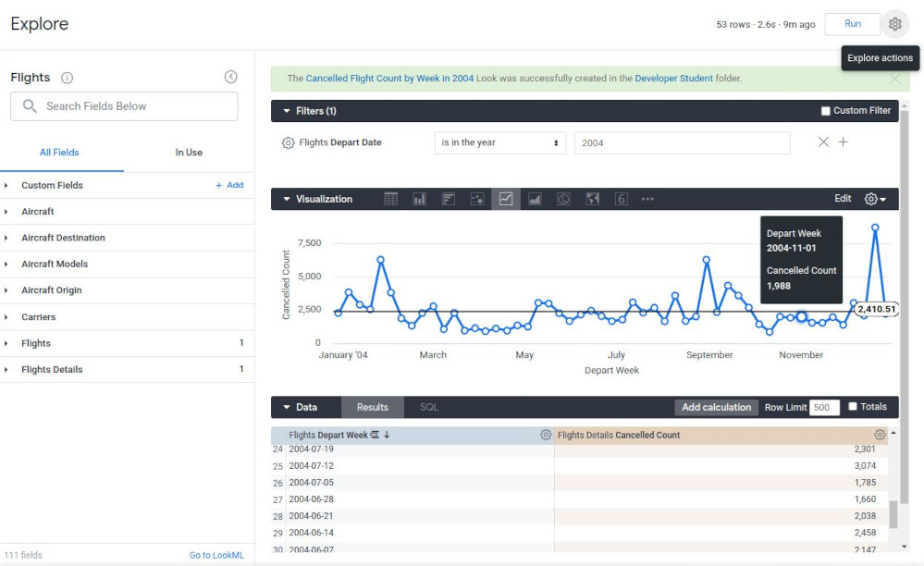
Task: Enable the Custom Filter checkbox
Action: click(826, 111)
